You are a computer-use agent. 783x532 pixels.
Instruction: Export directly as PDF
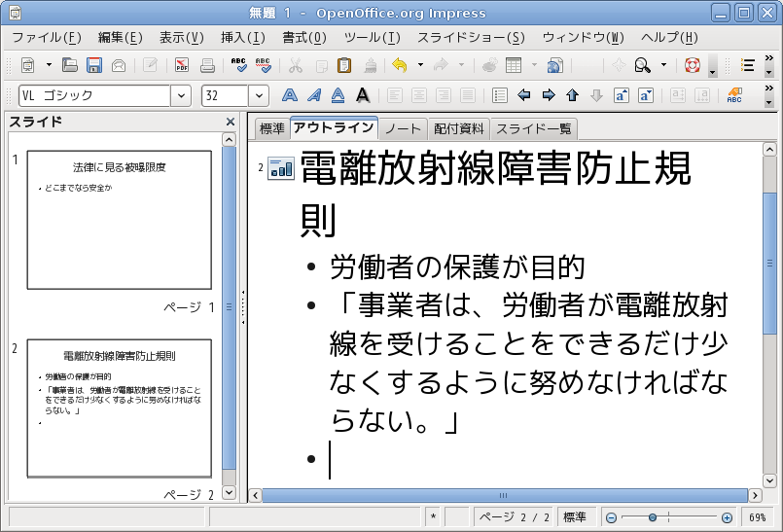pos(182,65)
